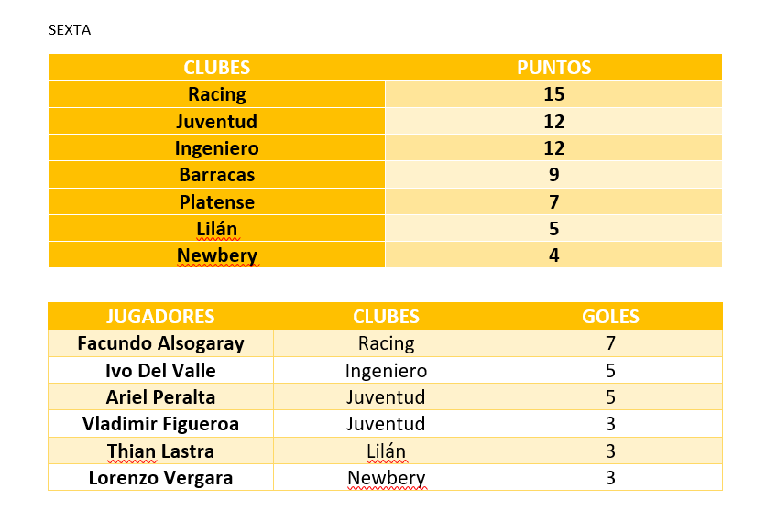Screen dimensions: 777x532
Task: Click the Platense club cell
Action: (217, 202)
